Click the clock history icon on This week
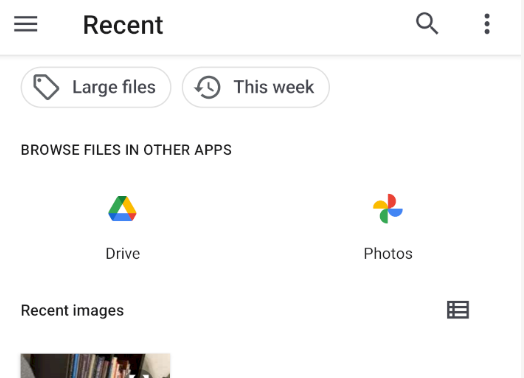 207,87
